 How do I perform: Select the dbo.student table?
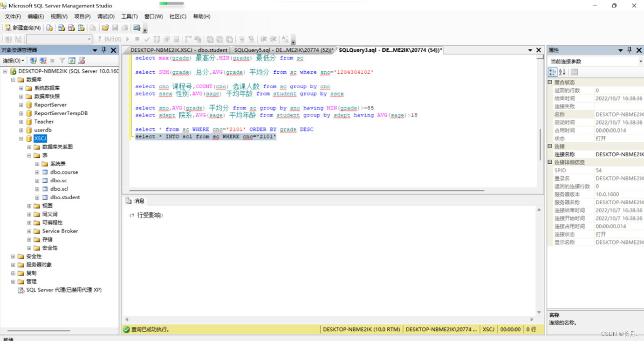click(65, 197)
